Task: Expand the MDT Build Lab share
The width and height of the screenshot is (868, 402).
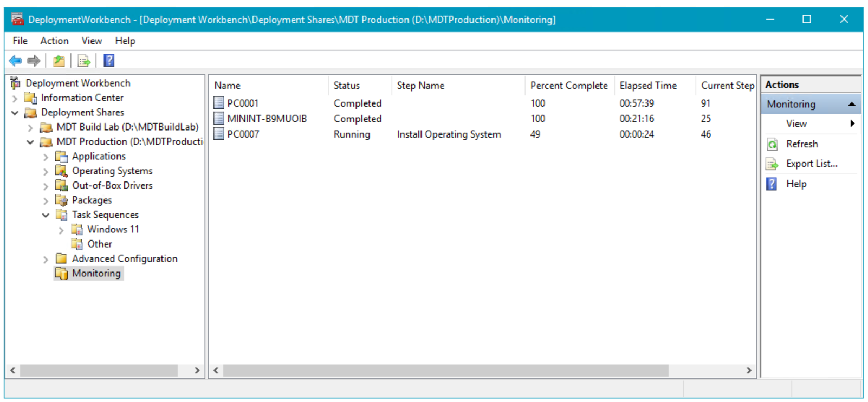Action: point(30,128)
